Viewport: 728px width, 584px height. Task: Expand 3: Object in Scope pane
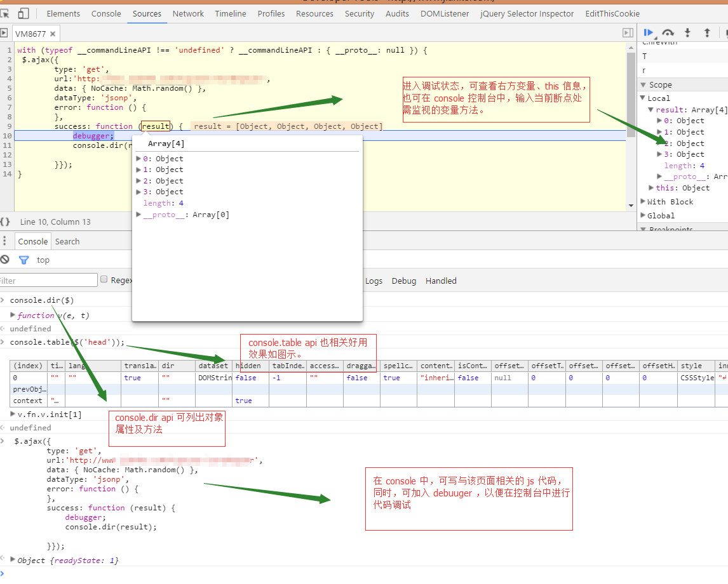[659, 154]
